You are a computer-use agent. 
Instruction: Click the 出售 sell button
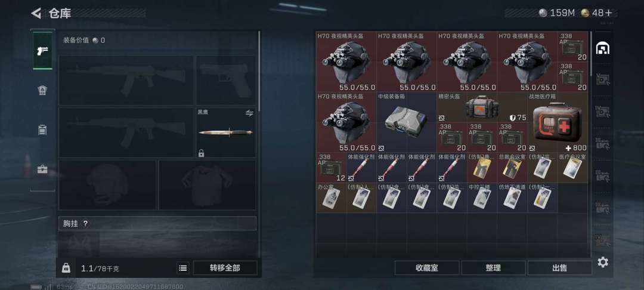click(560, 269)
